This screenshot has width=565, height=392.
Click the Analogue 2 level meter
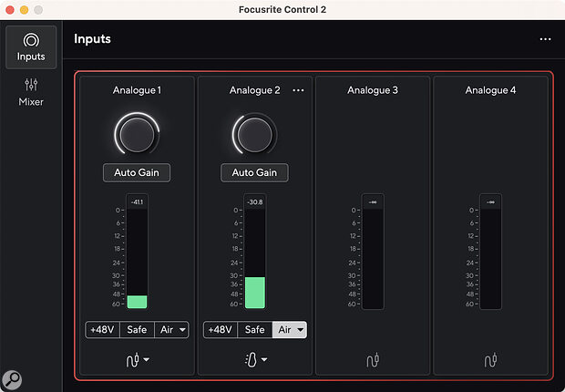pos(255,259)
